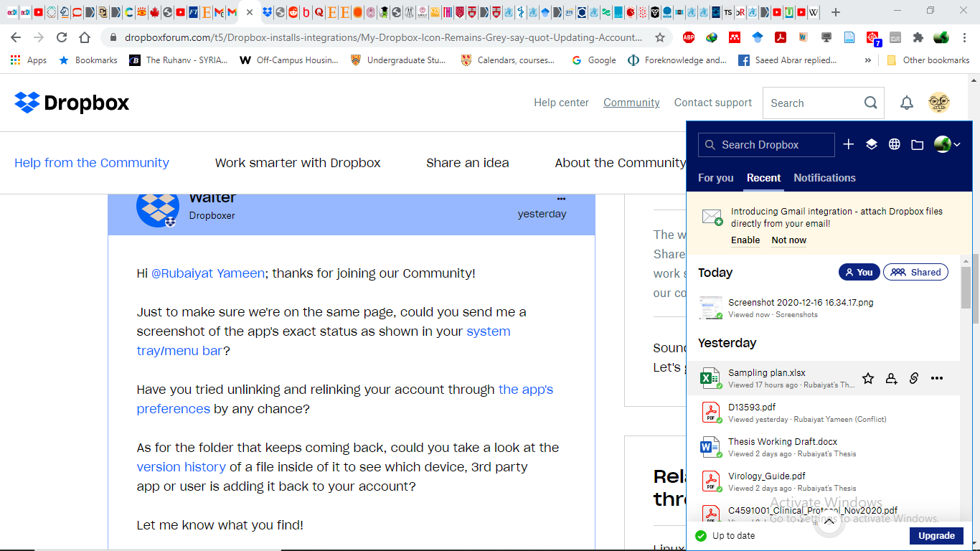The height and width of the screenshot is (551, 980).
Task: Open the Off-Campus Housing bookmark
Action: (x=288, y=60)
